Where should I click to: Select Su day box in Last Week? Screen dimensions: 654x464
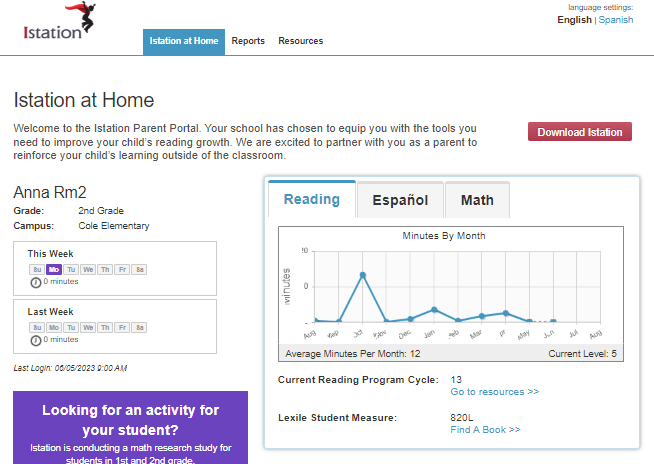pyautogui.click(x=37, y=328)
